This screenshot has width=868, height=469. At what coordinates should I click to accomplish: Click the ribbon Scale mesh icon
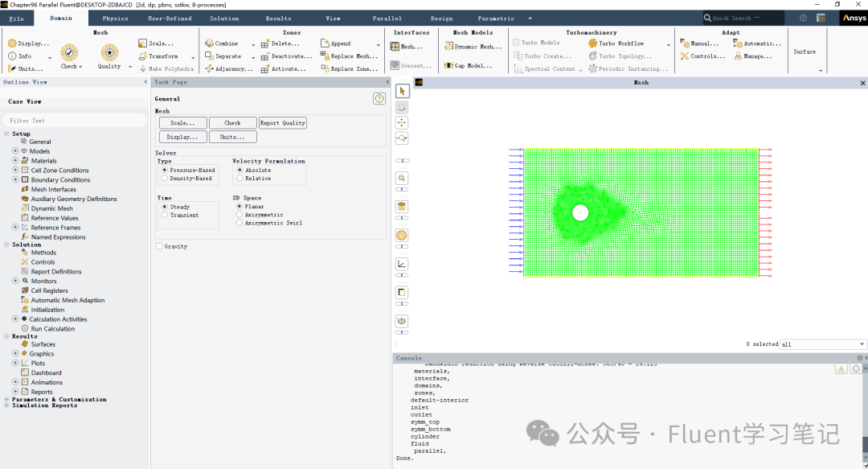(x=142, y=43)
